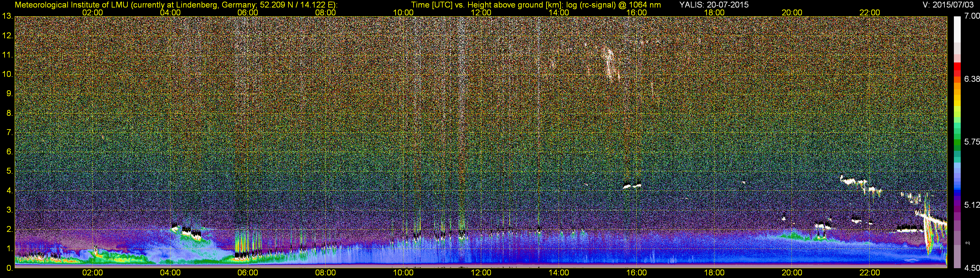Select the 20:00 label on top time axis

pos(792,12)
